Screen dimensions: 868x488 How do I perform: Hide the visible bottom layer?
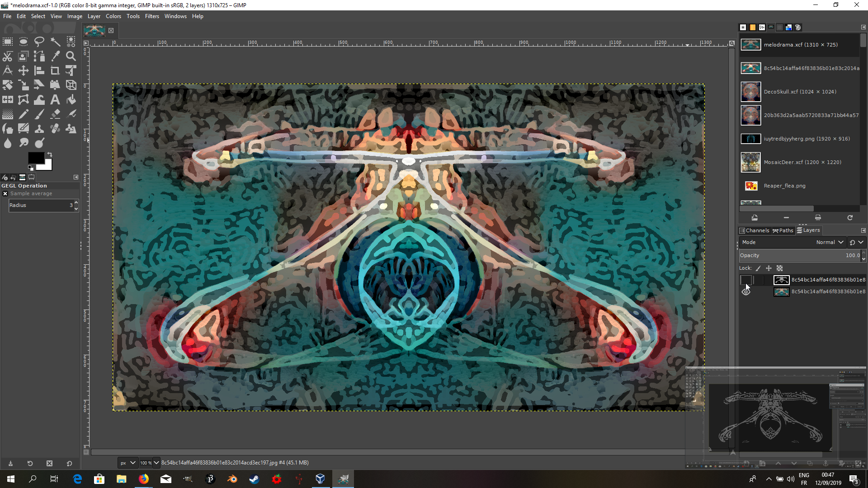tap(746, 292)
